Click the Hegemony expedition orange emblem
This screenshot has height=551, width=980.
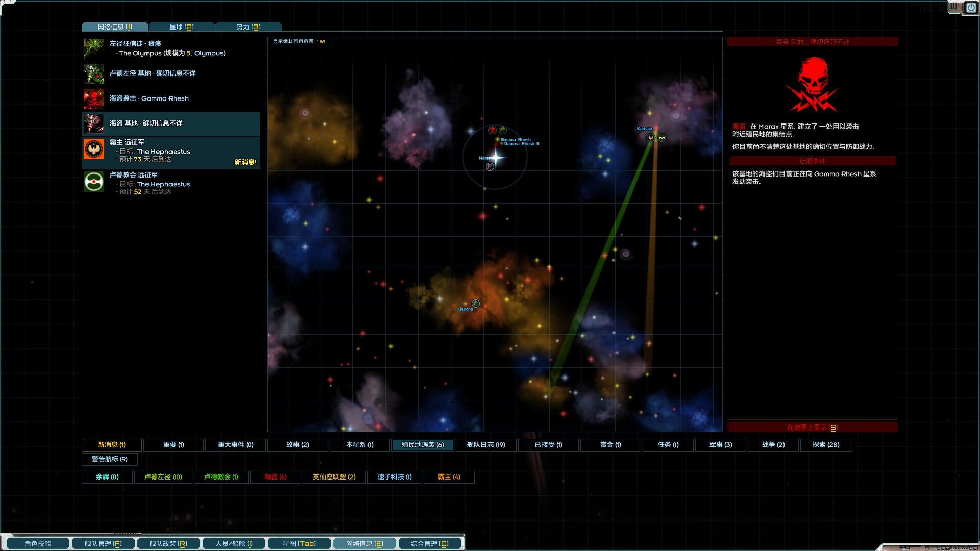(94, 149)
